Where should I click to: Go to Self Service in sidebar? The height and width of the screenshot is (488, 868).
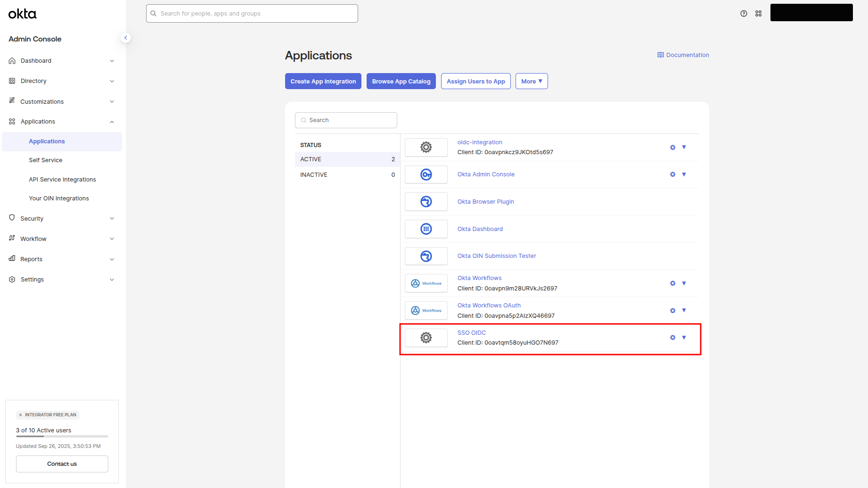coord(45,160)
